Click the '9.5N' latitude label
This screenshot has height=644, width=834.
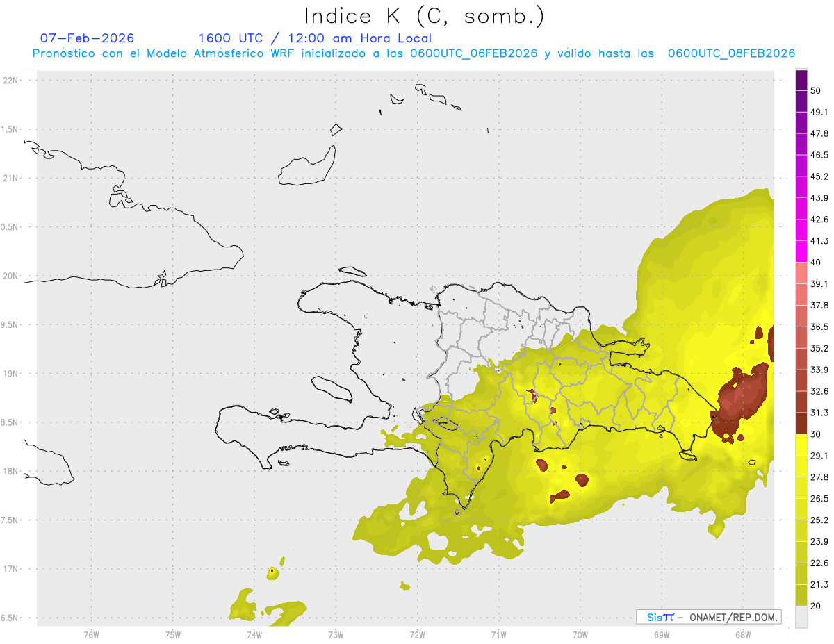pos(9,324)
